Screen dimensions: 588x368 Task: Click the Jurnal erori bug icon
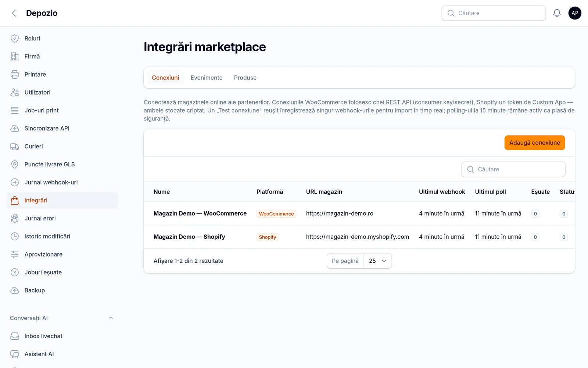[x=15, y=219]
